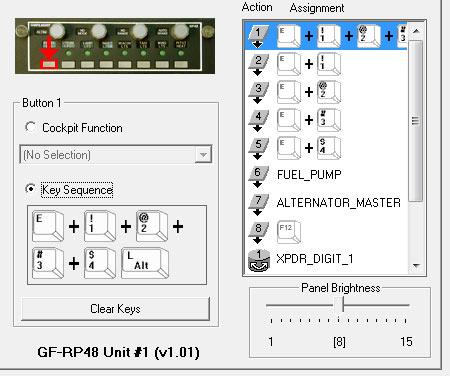This screenshot has height=376, width=450.
Task: Select button 4 action icon in list
Action: 258,120
